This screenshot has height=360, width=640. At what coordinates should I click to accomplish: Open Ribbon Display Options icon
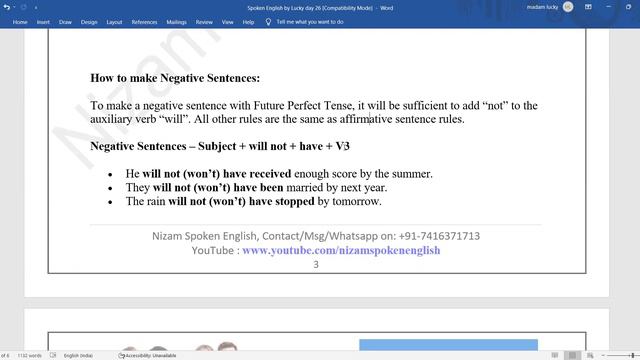(x=588, y=7)
